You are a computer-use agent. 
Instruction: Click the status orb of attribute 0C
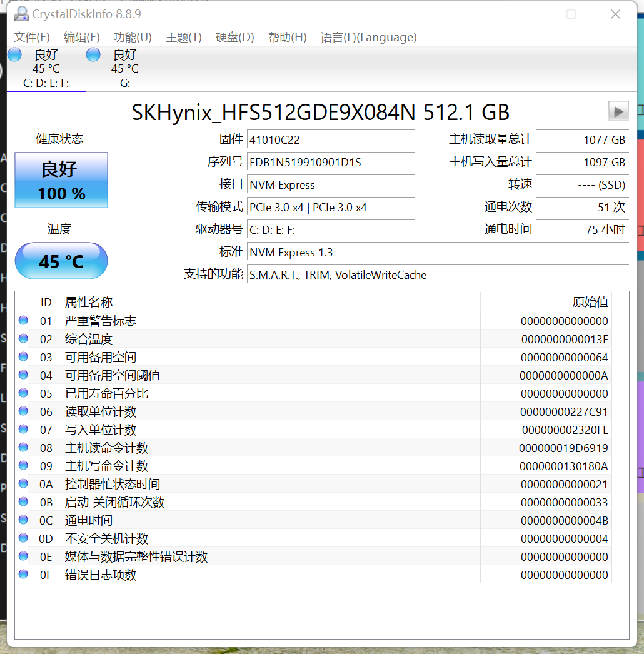(x=23, y=520)
